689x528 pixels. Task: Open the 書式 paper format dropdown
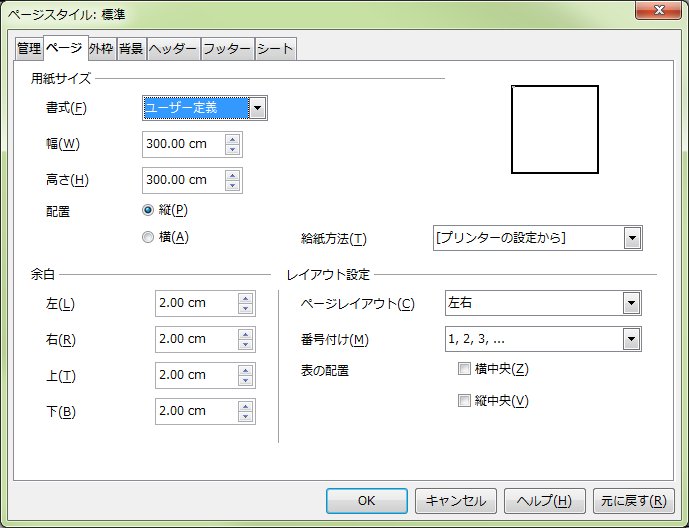click(205, 108)
